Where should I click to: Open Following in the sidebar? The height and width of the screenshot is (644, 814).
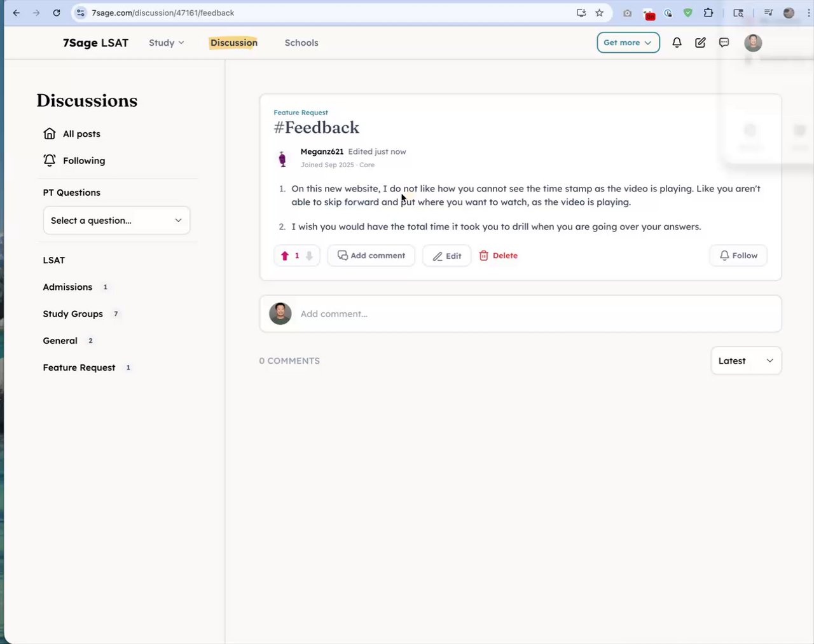84,161
